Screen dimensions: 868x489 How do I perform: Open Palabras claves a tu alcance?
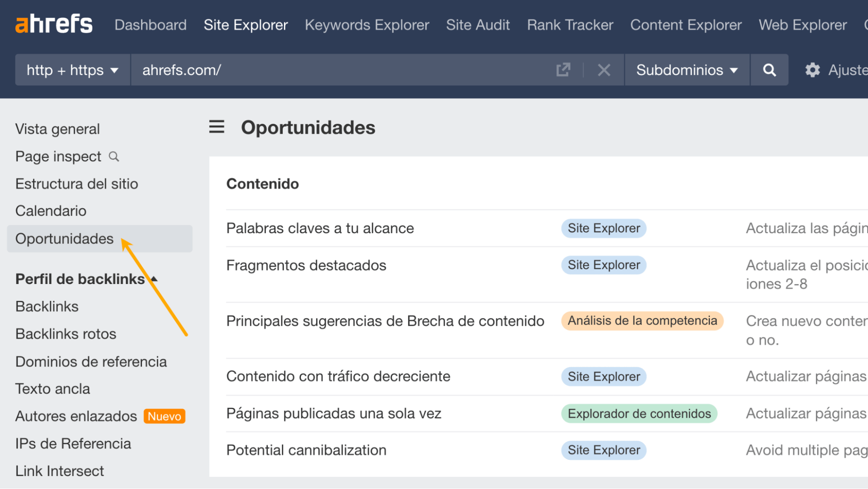pos(320,228)
